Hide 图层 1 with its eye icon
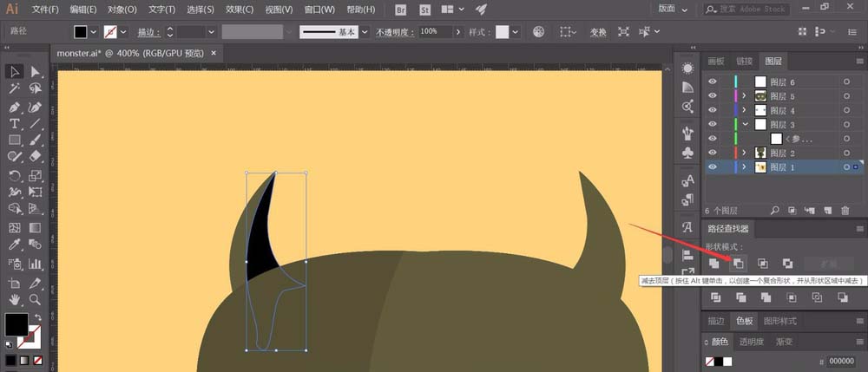 pos(713,167)
